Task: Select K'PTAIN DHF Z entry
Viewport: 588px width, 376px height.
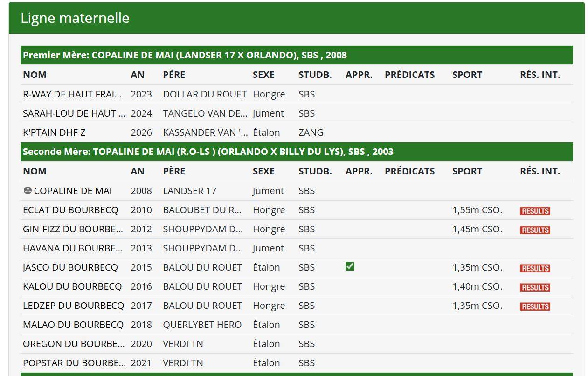Action: click(54, 132)
